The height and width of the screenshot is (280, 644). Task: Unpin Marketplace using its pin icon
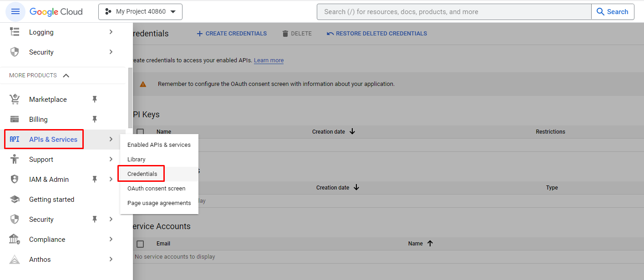tap(95, 99)
